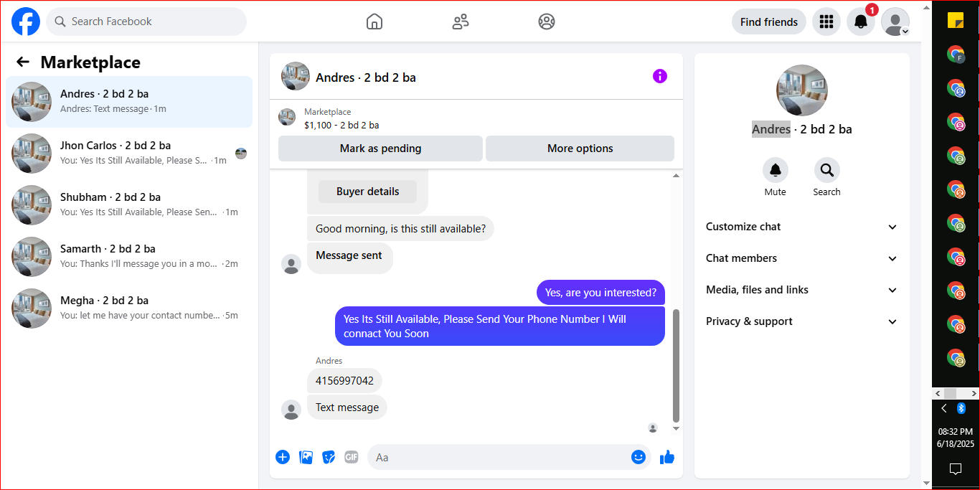Open the Jhon Carlos conversation
Screen dimensions: 980x490
point(129,154)
